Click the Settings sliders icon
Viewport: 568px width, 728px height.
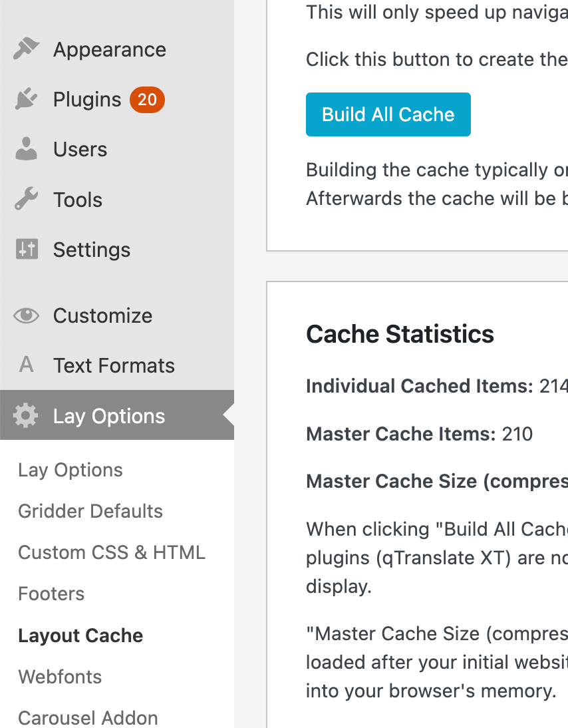(x=26, y=250)
